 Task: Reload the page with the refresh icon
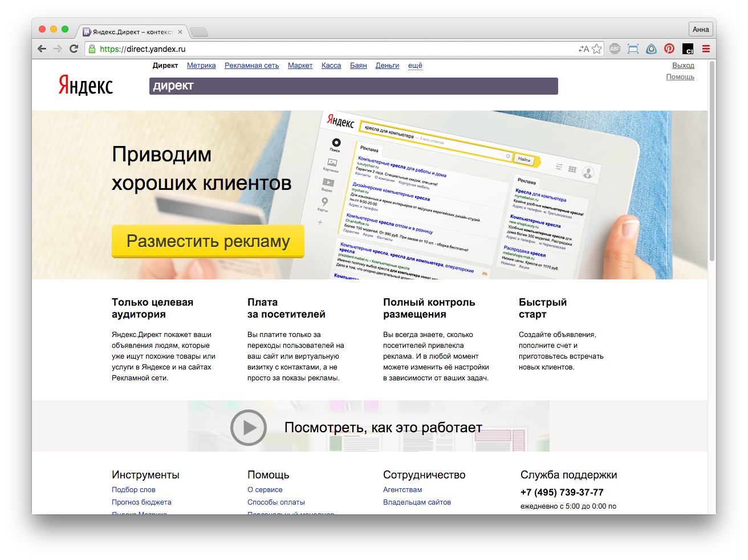pos(74,49)
